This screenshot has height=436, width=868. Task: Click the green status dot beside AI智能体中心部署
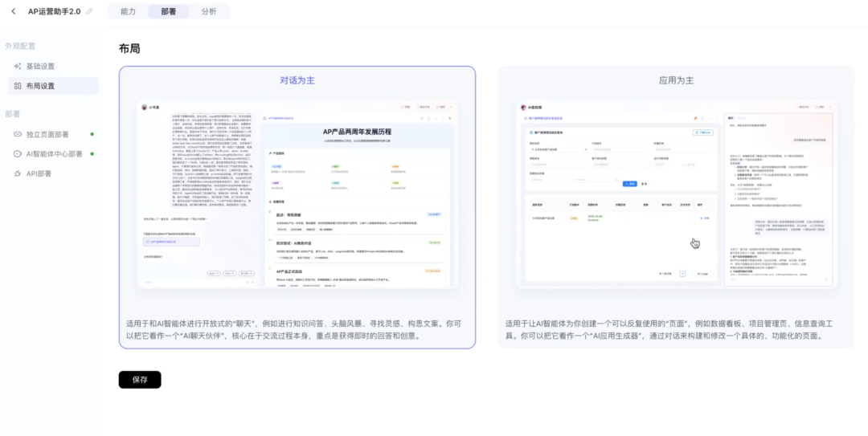coord(92,153)
